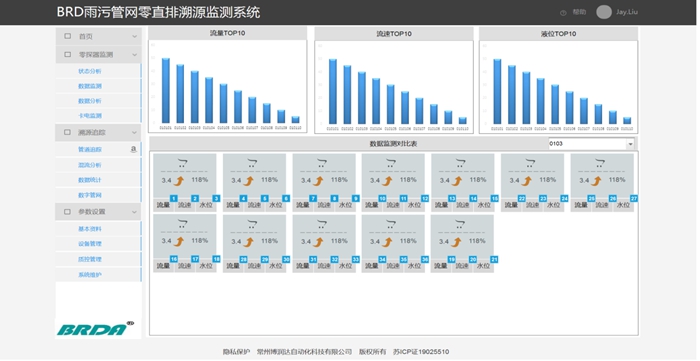Screen dimensions: 700x361
Task: Open the 状态分析 menu item
Action: tap(90, 71)
